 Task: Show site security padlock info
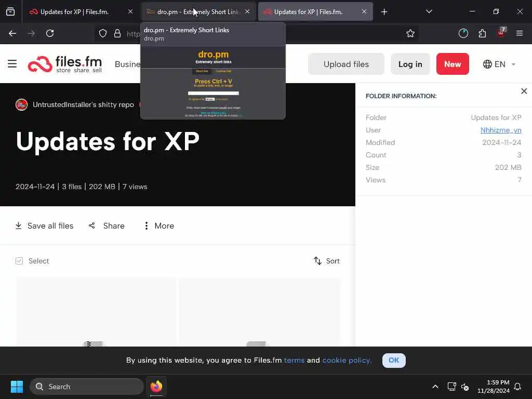(x=117, y=33)
